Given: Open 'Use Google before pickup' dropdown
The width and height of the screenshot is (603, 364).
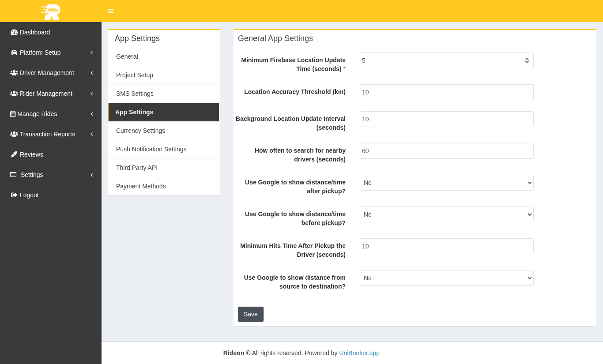Looking at the screenshot, I should pos(446,214).
